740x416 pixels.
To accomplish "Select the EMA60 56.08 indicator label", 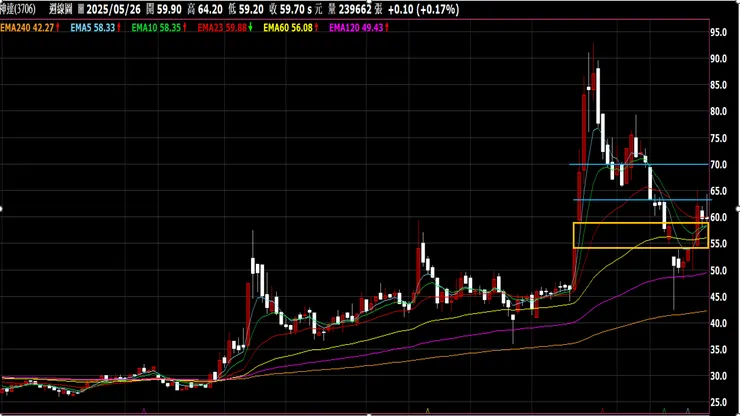I will [288, 28].
